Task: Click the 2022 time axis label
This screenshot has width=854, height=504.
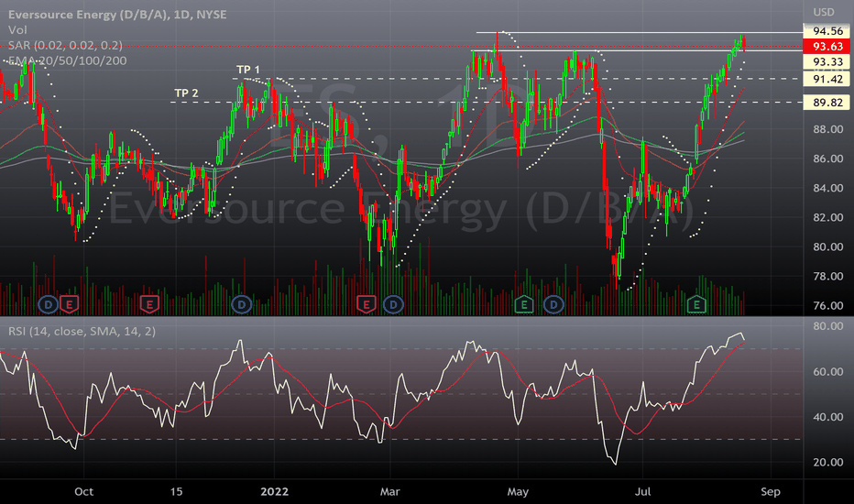Action: point(275,491)
